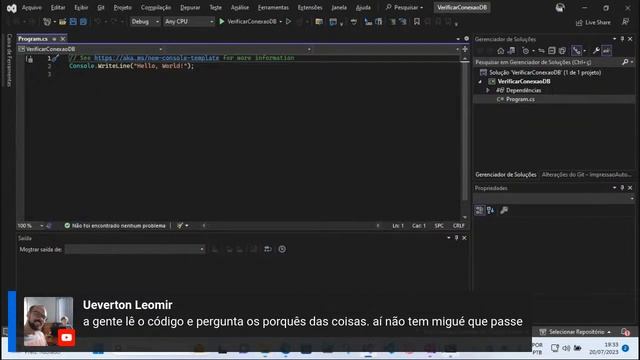Start debugging with the green play button
Screen dimensions: 640x360
222,21
